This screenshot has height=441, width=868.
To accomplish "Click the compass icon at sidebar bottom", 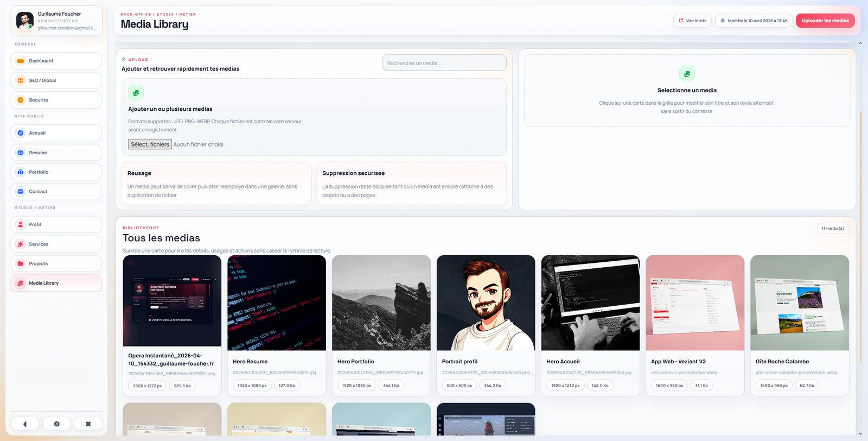I will [56, 424].
